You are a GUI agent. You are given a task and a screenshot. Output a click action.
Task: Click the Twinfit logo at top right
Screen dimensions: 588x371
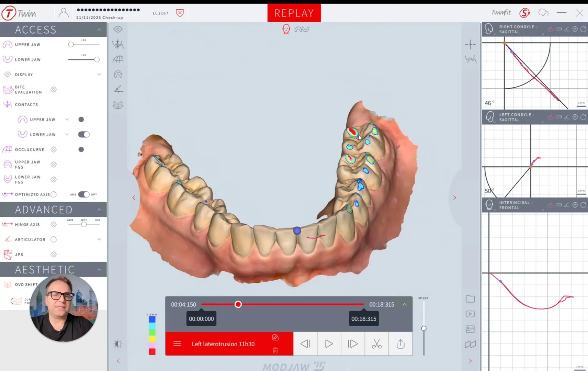click(x=501, y=13)
